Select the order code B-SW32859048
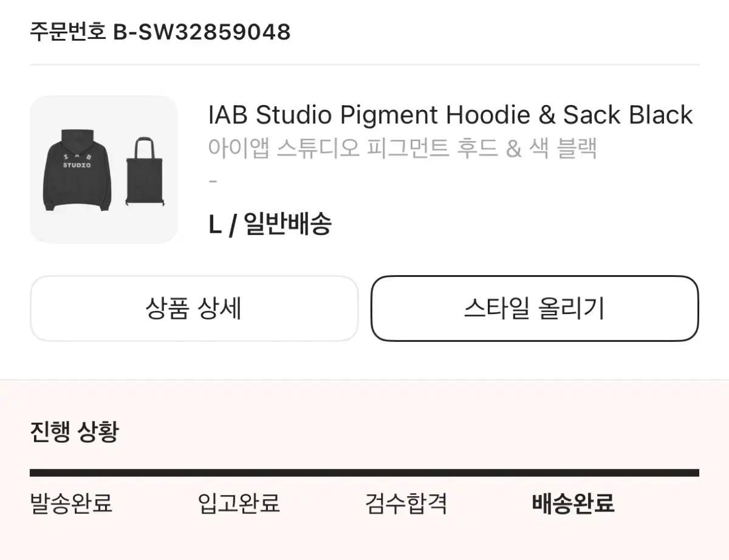The width and height of the screenshot is (729, 560). 202,32
